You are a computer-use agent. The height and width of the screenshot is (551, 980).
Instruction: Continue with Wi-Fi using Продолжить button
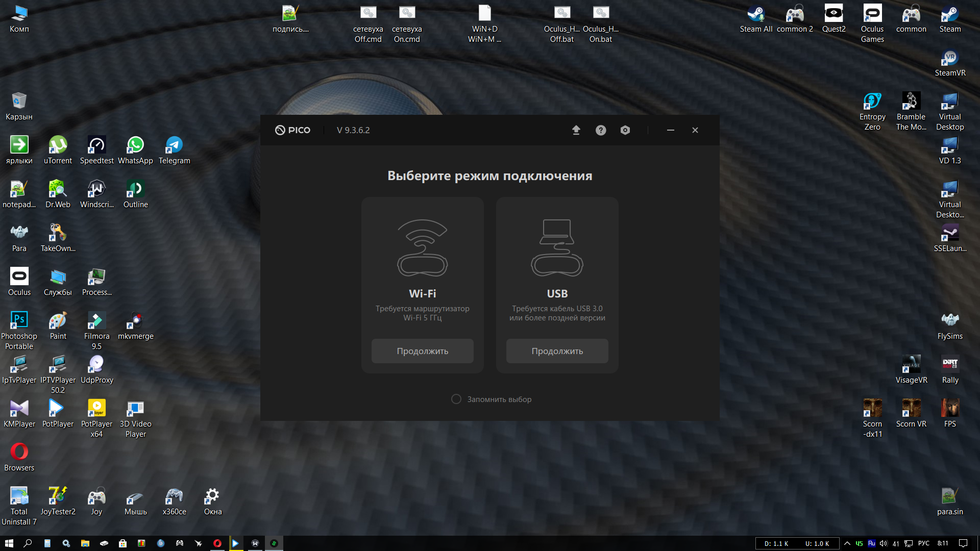pos(423,351)
